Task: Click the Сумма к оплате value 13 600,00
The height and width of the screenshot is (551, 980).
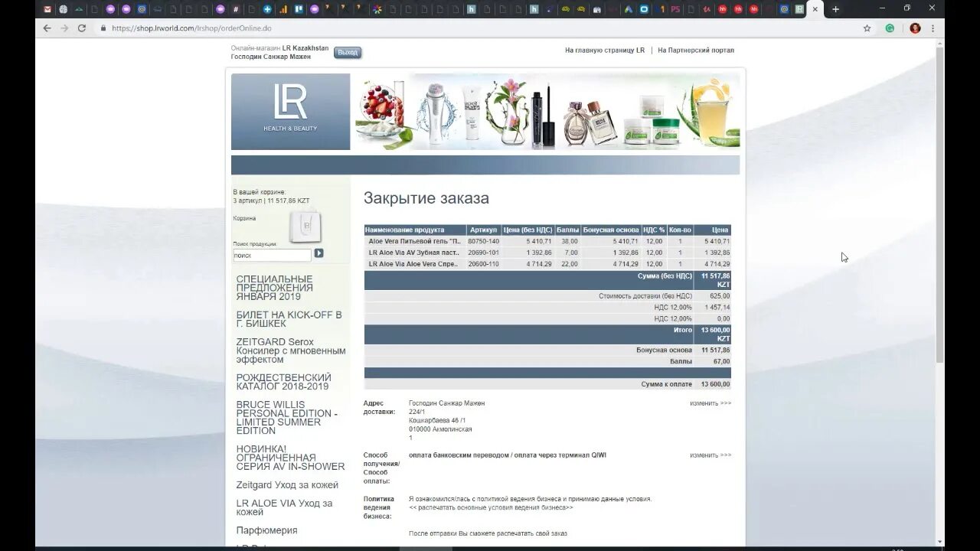Action: pos(715,384)
